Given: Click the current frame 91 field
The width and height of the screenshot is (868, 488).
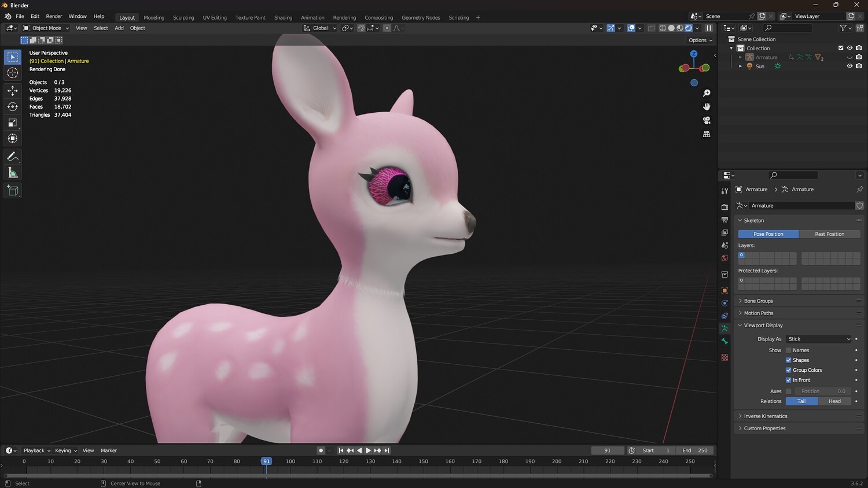Looking at the screenshot, I should pyautogui.click(x=608, y=450).
